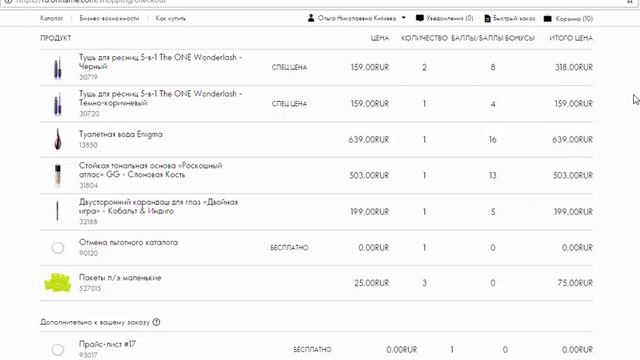Click price 639,00RUR in ЦЕНА column for Enigma

click(369, 140)
